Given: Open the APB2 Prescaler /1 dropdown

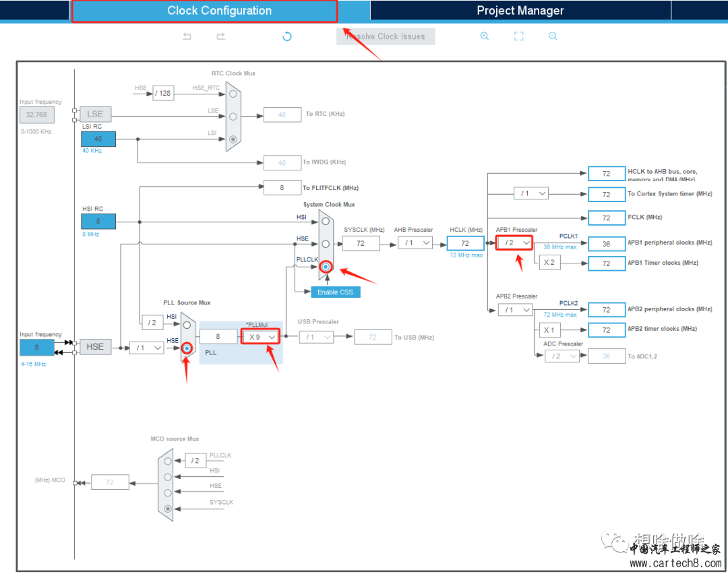Looking at the screenshot, I should coord(515,309).
